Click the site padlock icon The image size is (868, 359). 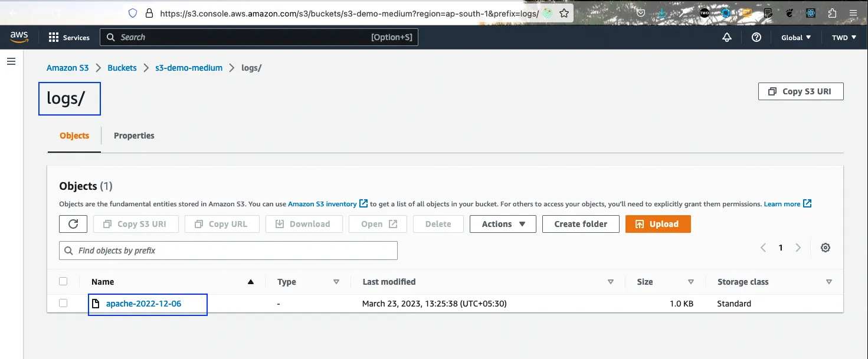(x=149, y=13)
